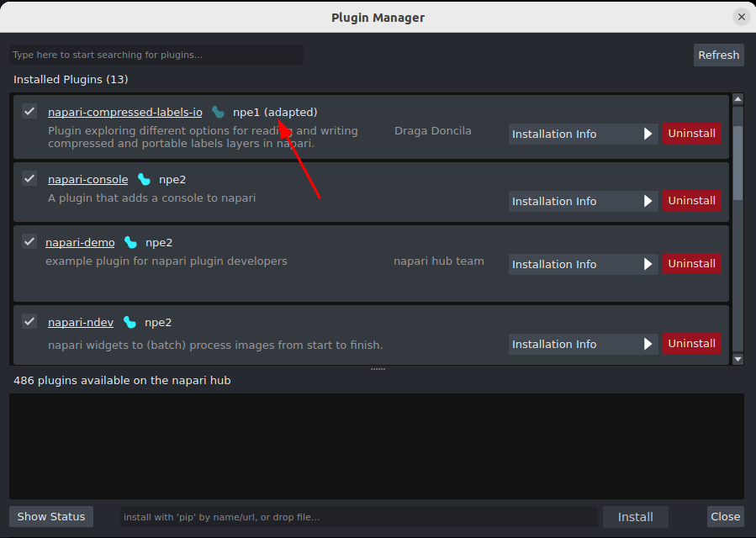Uncheck the napari-demo plugin checkbox
The height and width of the screenshot is (538, 756).
pos(29,240)
